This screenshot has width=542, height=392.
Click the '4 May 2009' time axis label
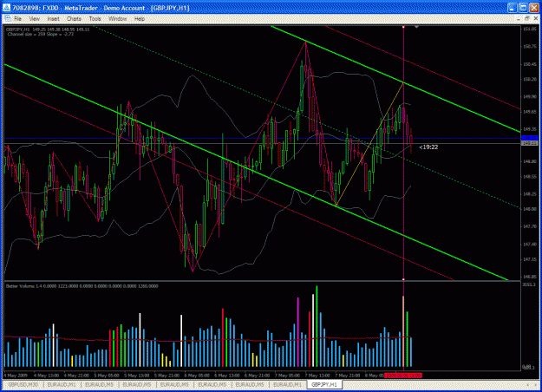16,376
